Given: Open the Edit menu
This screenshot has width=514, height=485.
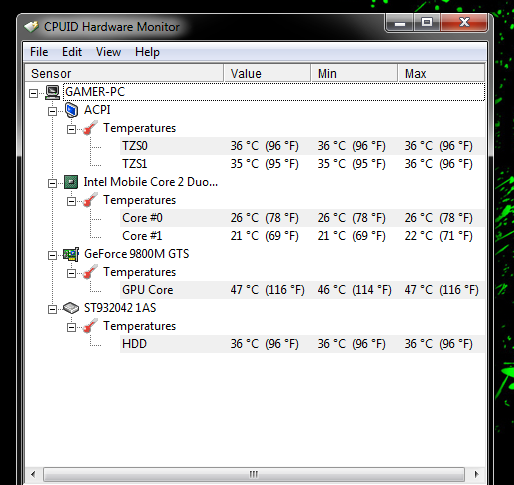Looking at the screenshot, I should point(72,52).
